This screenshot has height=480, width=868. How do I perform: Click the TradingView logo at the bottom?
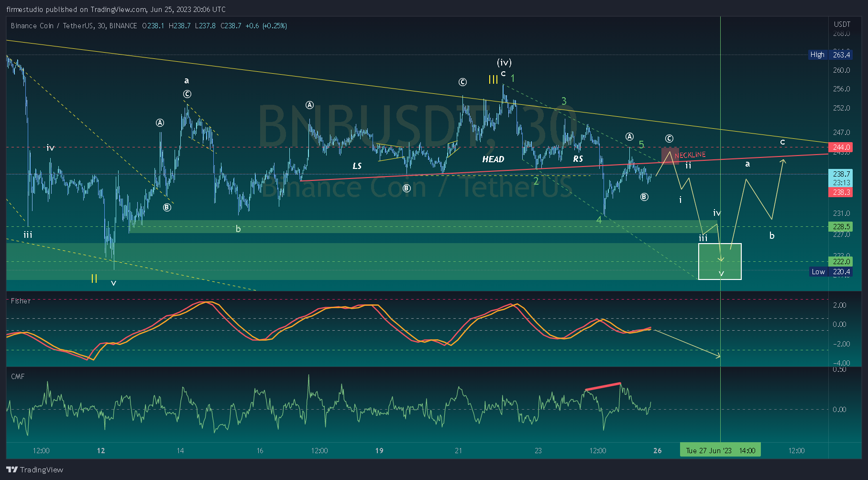tap(34, 469)
